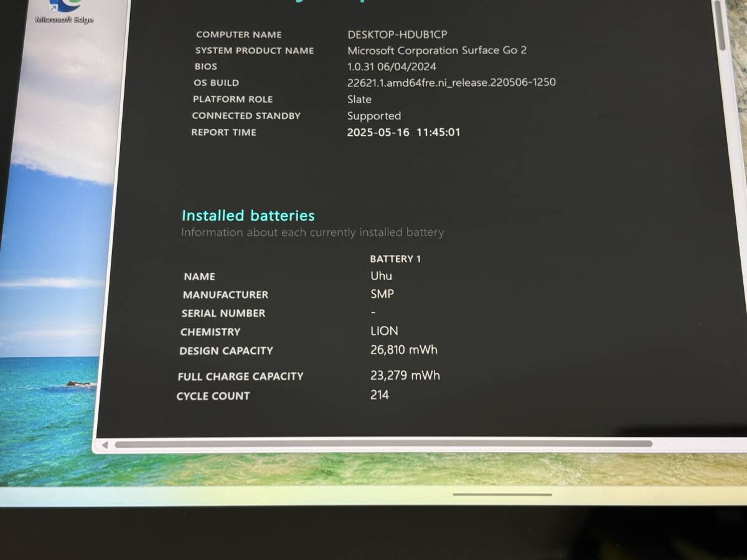Image resolution: width=747 pixels, height=560 pixels.
Task: Select Microsoft Corporation Surface Go 2 text
Action: click(x=437, y=50)
